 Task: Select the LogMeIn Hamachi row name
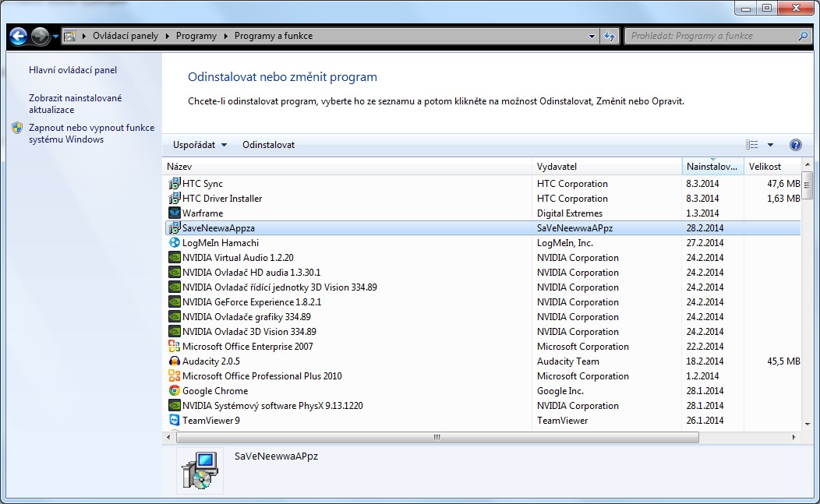220,242
